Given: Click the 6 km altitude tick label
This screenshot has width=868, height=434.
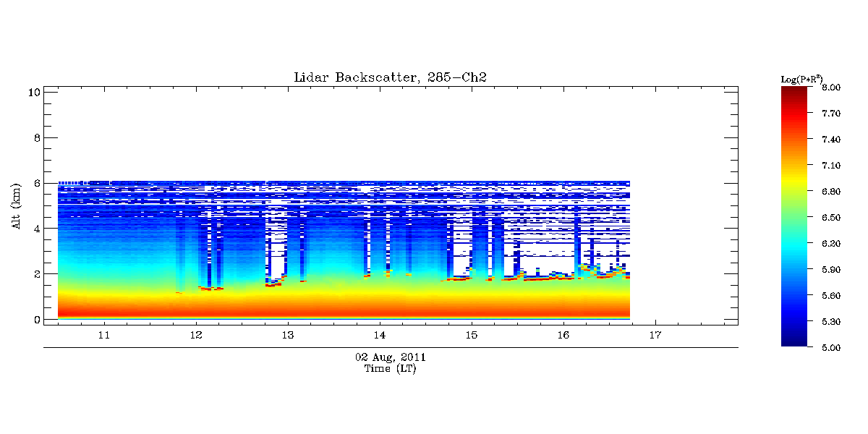Looking at the screenshot, I should [x=36, y=183].
